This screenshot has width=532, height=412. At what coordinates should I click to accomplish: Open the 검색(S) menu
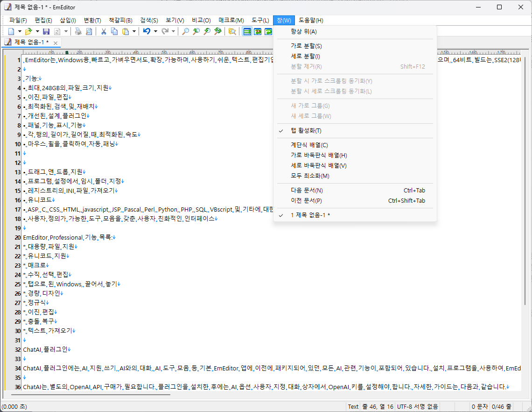(149, 21)
